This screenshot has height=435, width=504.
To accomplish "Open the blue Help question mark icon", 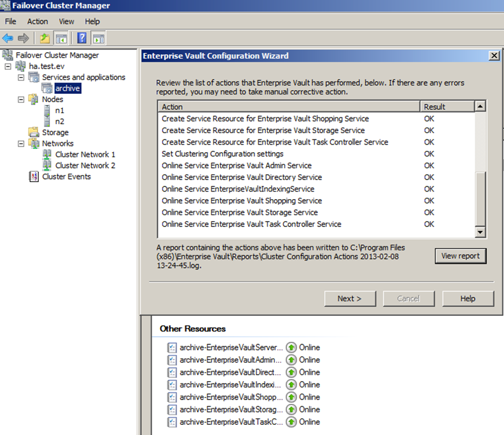I will pos(82,38).
